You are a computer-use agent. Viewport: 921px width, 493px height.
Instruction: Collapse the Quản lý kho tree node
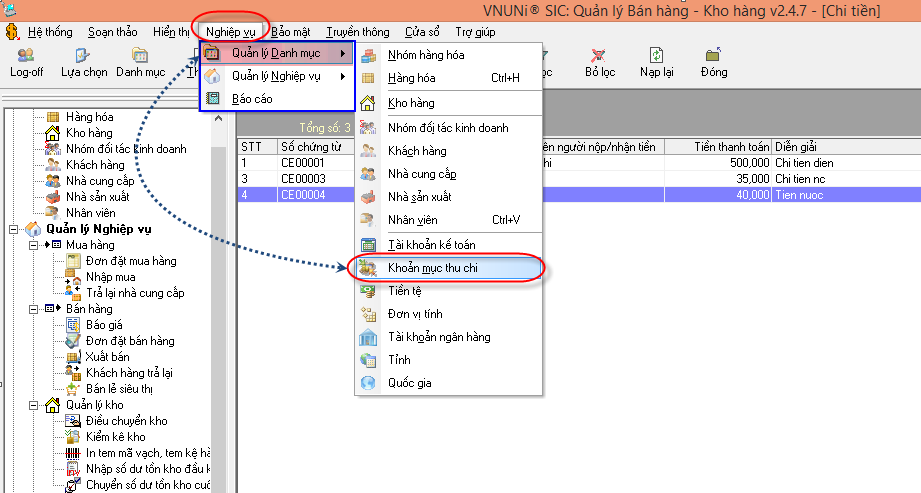[33, 405]
